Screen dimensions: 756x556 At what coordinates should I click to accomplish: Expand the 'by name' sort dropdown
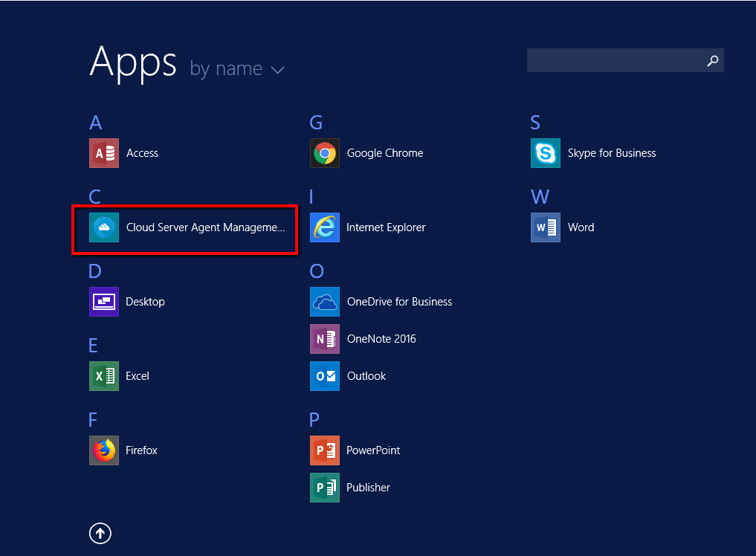click(236, 69)
